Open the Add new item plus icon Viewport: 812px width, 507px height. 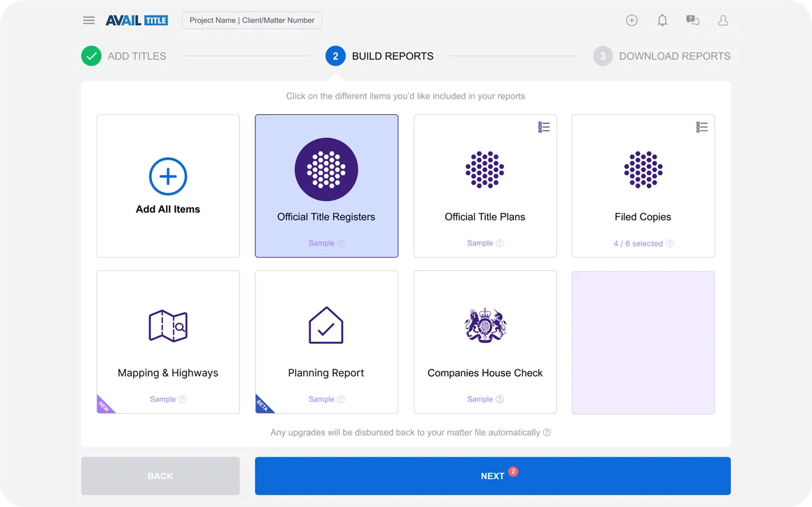click(631, 20)
